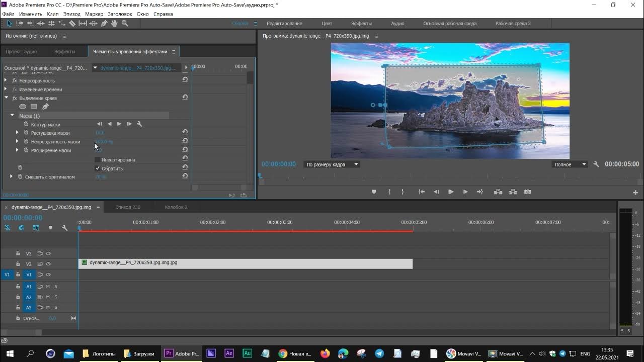Screen dimensions: 644x362
Task: Track selected mask backward
Action: (110, 124)
